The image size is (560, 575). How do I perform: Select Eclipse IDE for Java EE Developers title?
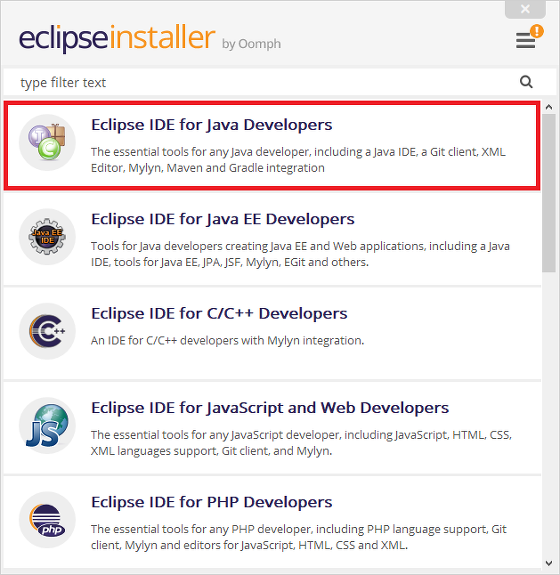point(223,219)
